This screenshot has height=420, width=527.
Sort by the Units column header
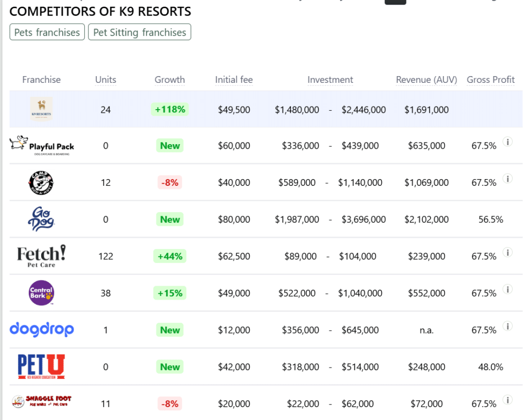tap(106, 80)
